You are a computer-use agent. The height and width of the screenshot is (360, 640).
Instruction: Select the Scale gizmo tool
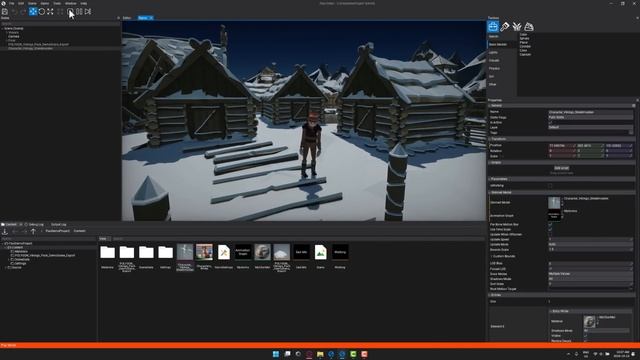point(50,12)
